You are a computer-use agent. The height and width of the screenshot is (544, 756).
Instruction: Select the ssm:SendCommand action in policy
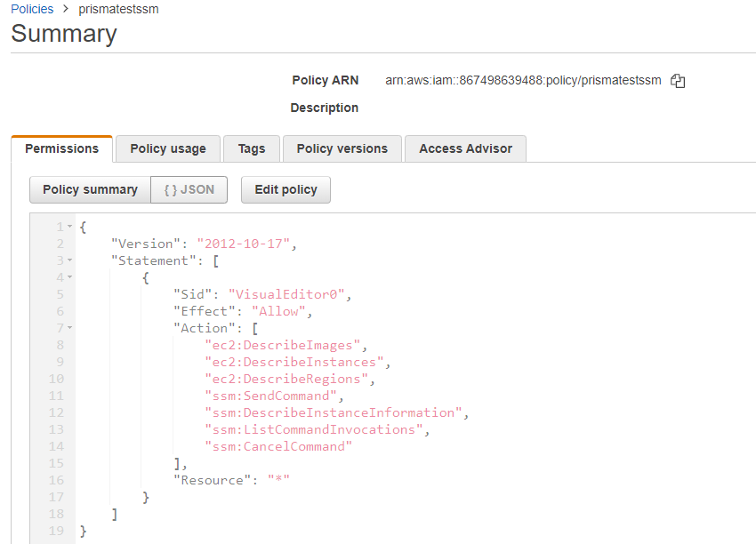click(x=270, y=395)
